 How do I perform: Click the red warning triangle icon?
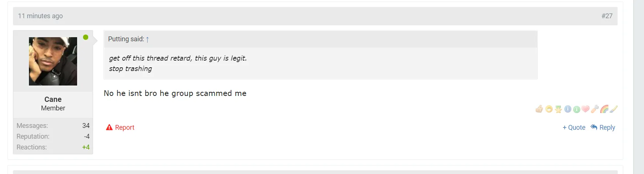pos(109,128)
